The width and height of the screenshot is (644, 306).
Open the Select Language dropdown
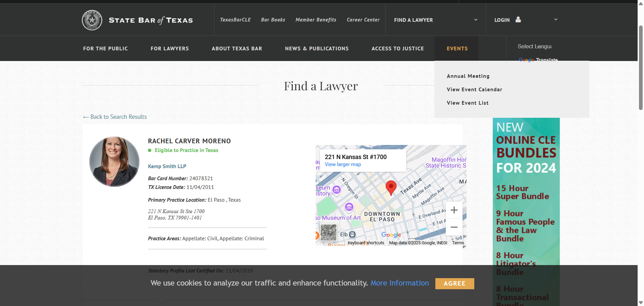(535, 46)
